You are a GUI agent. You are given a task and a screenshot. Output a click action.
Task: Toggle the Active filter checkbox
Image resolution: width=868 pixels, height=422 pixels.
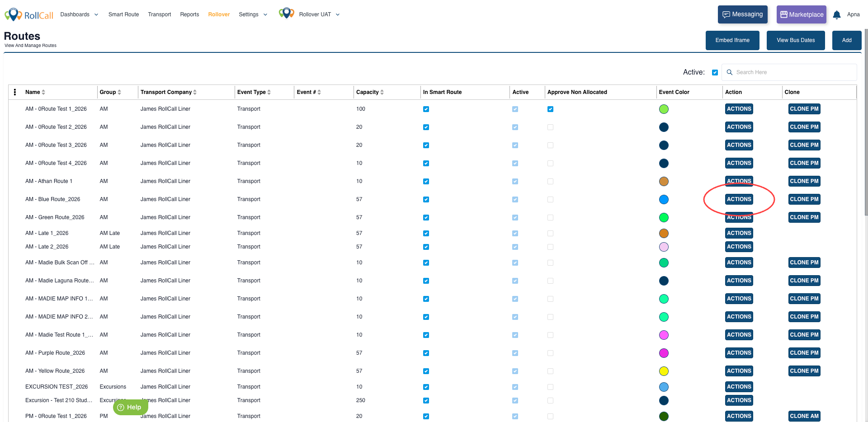pyautogui.click(x=715, y=73)
